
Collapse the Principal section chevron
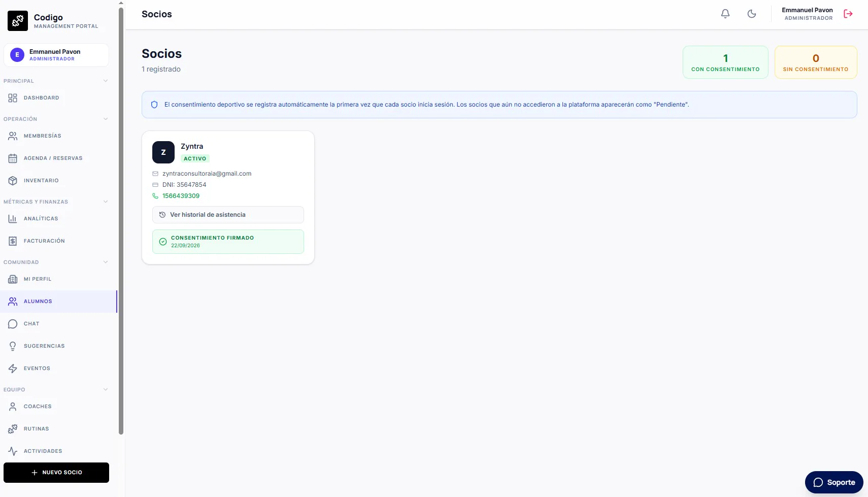pos(106,81)
